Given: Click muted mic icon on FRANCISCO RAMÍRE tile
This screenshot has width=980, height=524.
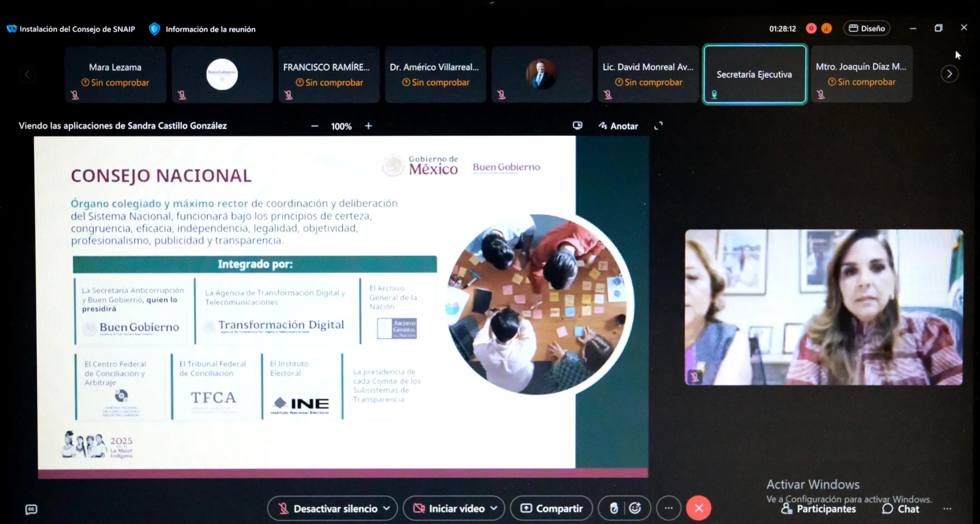Looking at the screenshot, I should point(288,95).
